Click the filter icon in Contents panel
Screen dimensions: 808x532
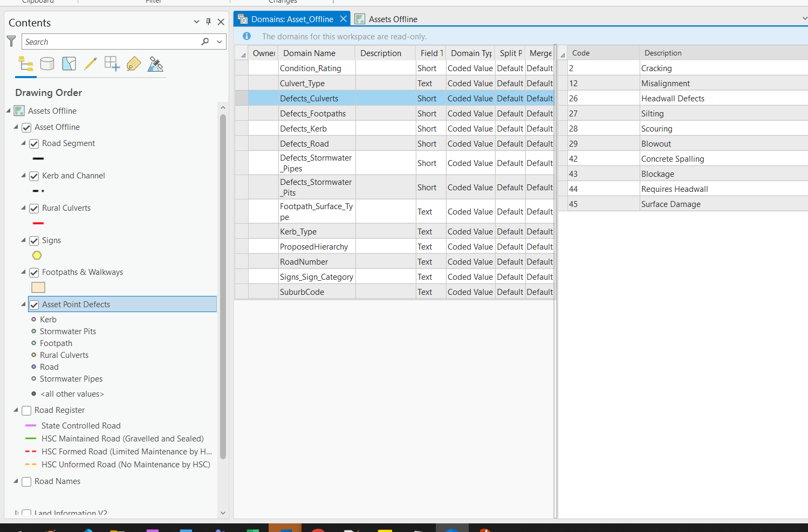click(x=11, y=42)
